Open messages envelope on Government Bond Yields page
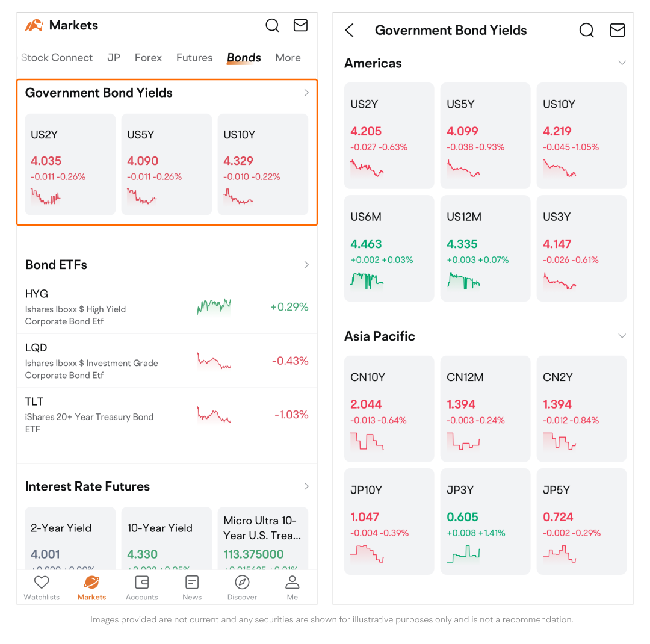 [617, 30]
